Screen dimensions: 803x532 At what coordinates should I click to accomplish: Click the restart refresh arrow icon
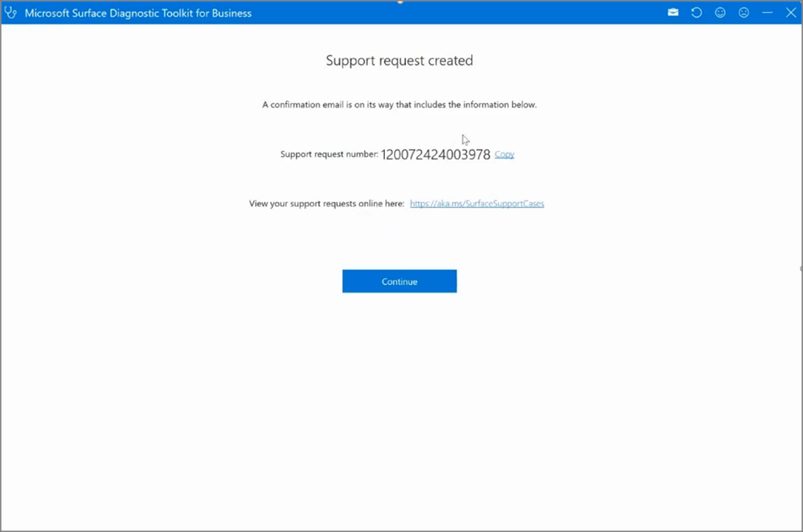696,12
